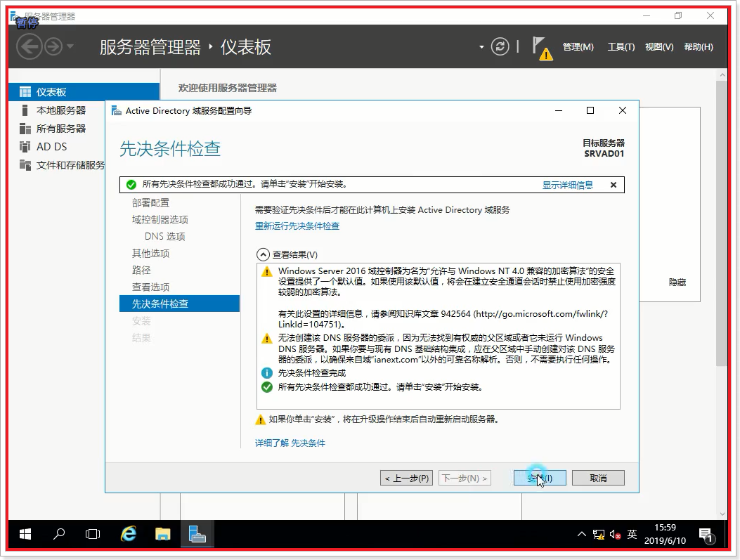Click the target server name SRVAD01
This screenshot has height=560, width=740.
604,154
